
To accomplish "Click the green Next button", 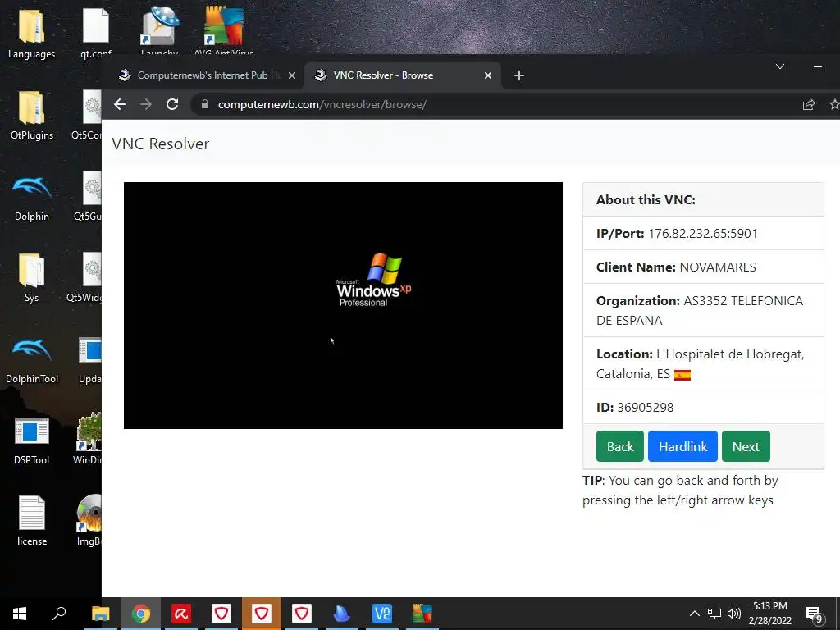I will (746, 446).
